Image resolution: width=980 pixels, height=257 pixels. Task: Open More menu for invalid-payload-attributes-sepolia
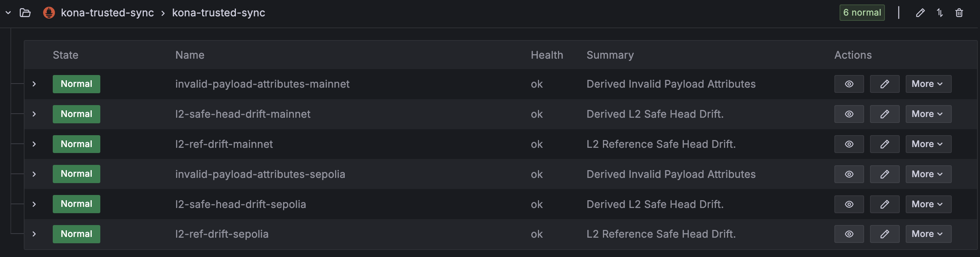point(928,174)
